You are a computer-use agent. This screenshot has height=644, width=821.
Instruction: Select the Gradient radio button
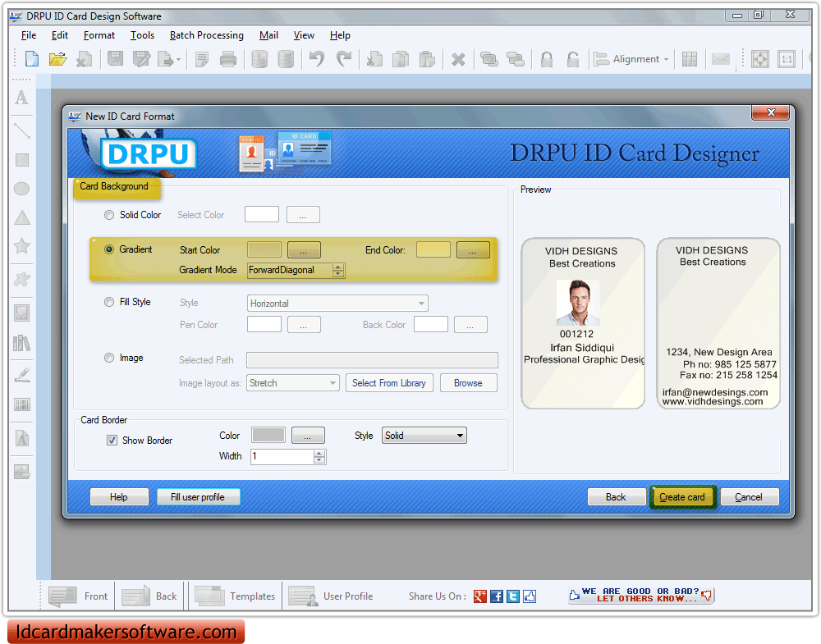click(x=109, y=249)
